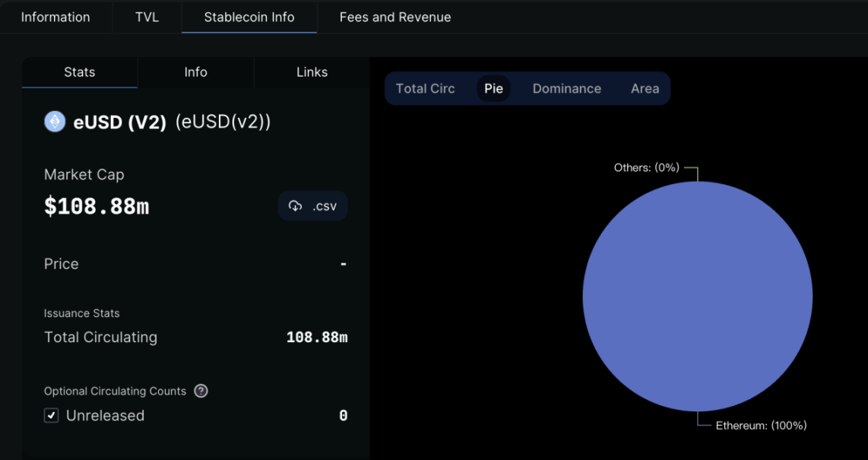The width and height of the screenshot is (868, 460).
Task: Click the Total Circulating value 108.88m
Action: [317, 337]
